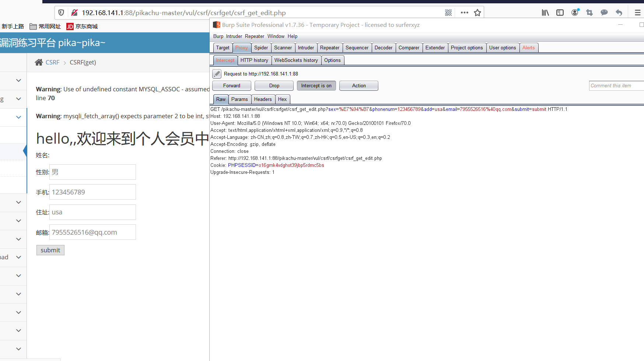This screenshot has width=644, height=361.
Task: Select the Raw request view tab
Action: 221,99
